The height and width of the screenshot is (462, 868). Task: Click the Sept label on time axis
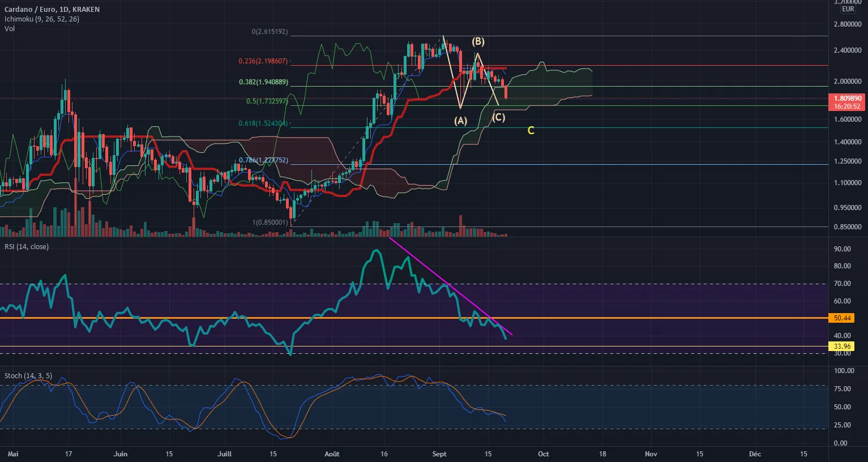click(439, 454)
